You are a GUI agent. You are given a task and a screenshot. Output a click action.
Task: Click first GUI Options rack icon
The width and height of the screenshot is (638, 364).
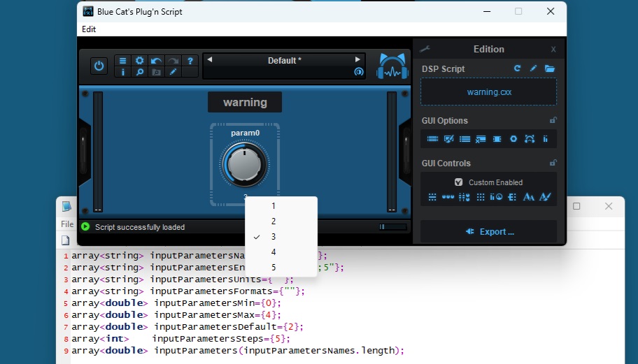(x=432, y=139)
